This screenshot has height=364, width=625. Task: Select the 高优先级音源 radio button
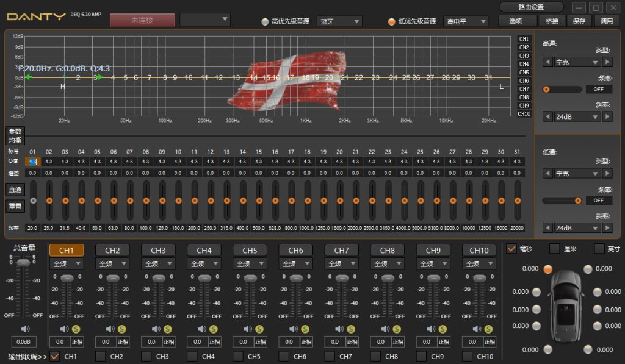tap(265, 21)
